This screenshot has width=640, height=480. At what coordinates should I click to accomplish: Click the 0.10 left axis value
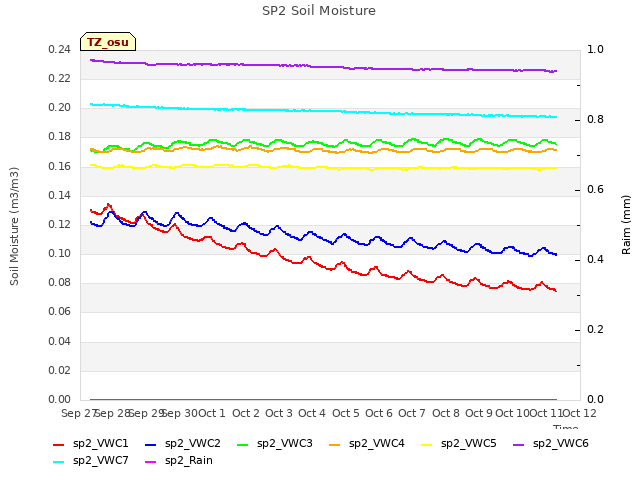click(x=60, y=253)
